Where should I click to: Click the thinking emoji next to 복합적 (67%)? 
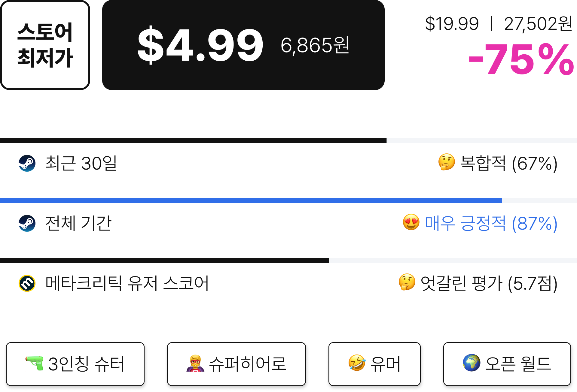(447, 162)
